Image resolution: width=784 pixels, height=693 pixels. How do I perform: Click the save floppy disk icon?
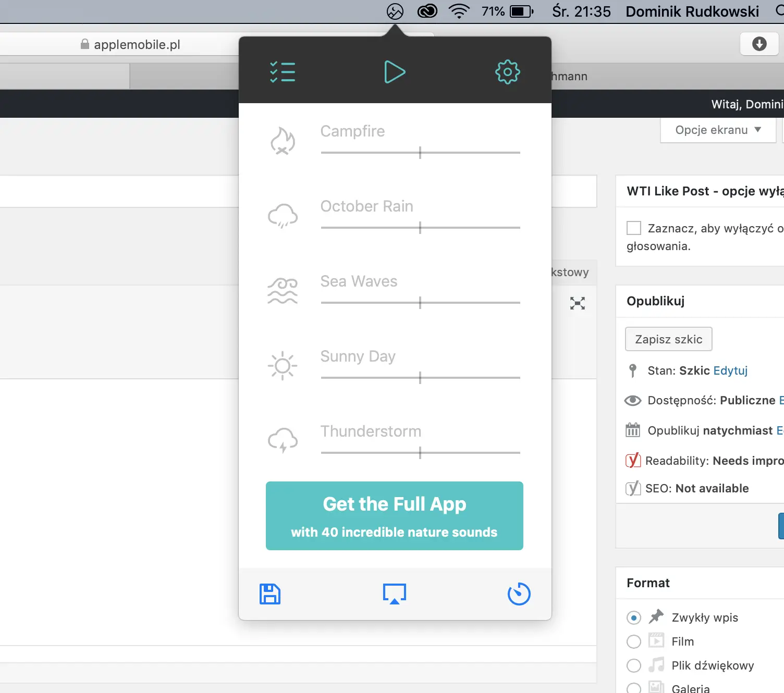tap(270, 594)
